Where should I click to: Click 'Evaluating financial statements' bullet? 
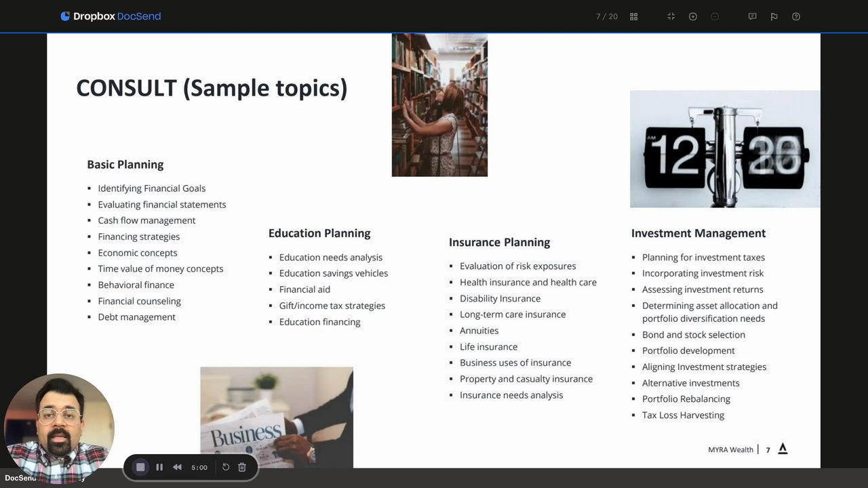(x=162, y=205)
